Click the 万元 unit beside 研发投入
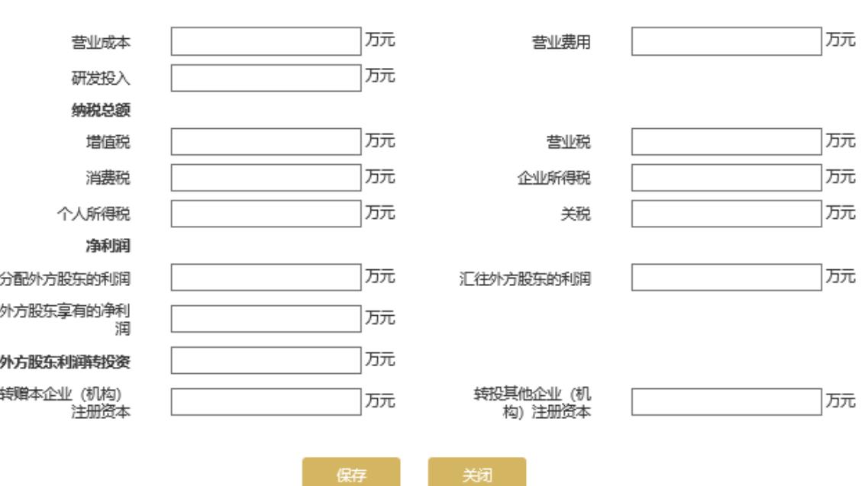 point(379,76)
